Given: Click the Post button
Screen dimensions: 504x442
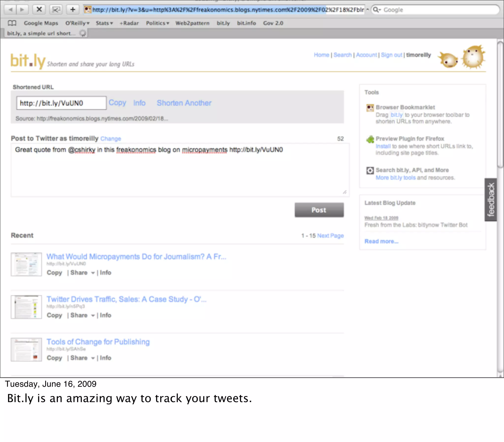Looking at the screenshot, I should (319, 210).
